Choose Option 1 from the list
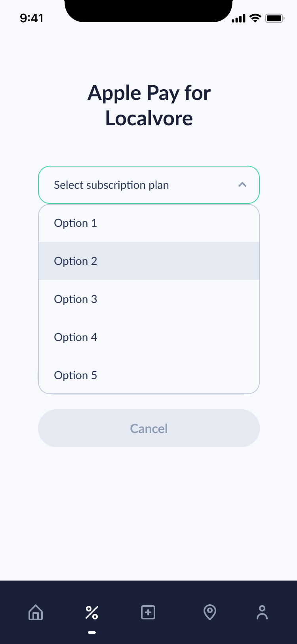This screenshot has height=644, width=297. tap(149, 223)
